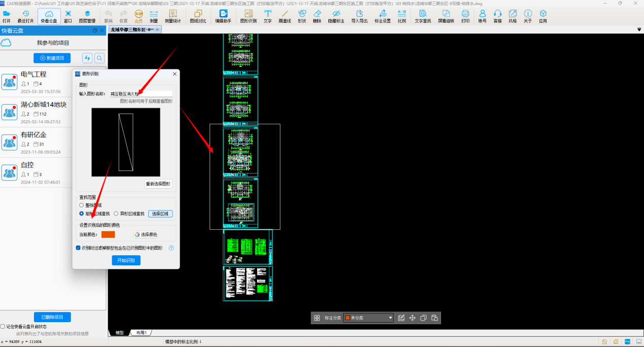Screen dimensions: 644x347
Task: Open 关于 about info
Action: coord(528,16)
